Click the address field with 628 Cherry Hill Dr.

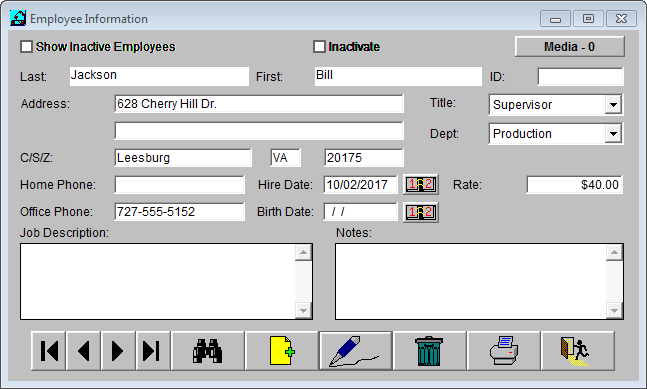click(259, 104)
